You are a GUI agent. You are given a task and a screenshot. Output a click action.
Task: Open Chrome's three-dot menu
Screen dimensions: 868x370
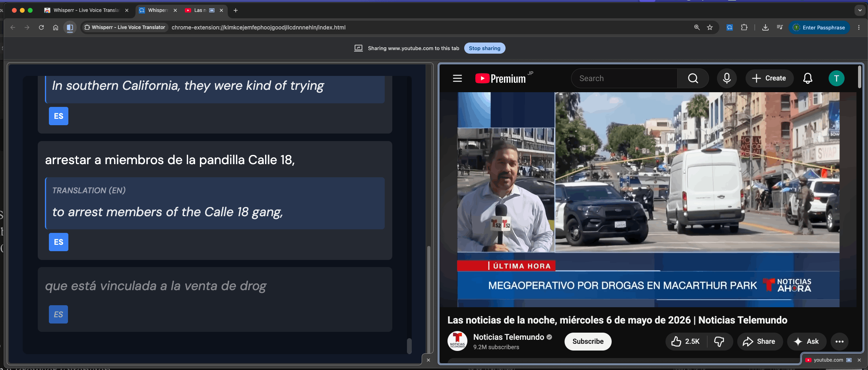(x=859, y=27)
